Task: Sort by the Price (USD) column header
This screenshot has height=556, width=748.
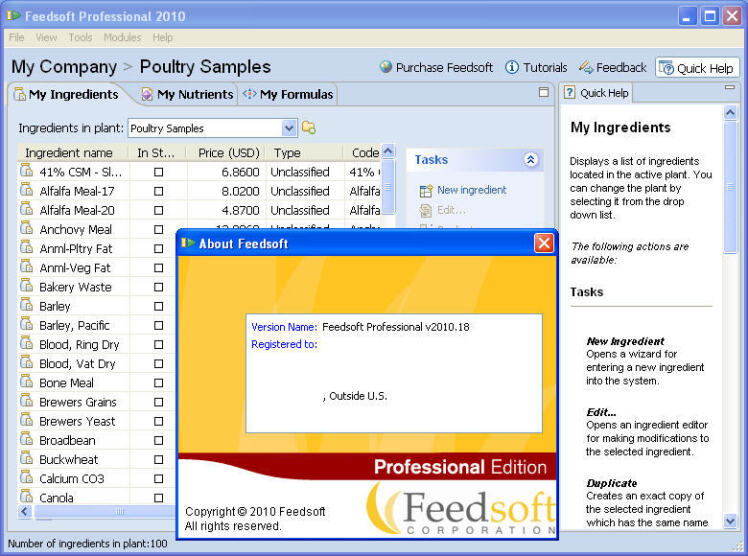Action: click(x=228, y=153)
